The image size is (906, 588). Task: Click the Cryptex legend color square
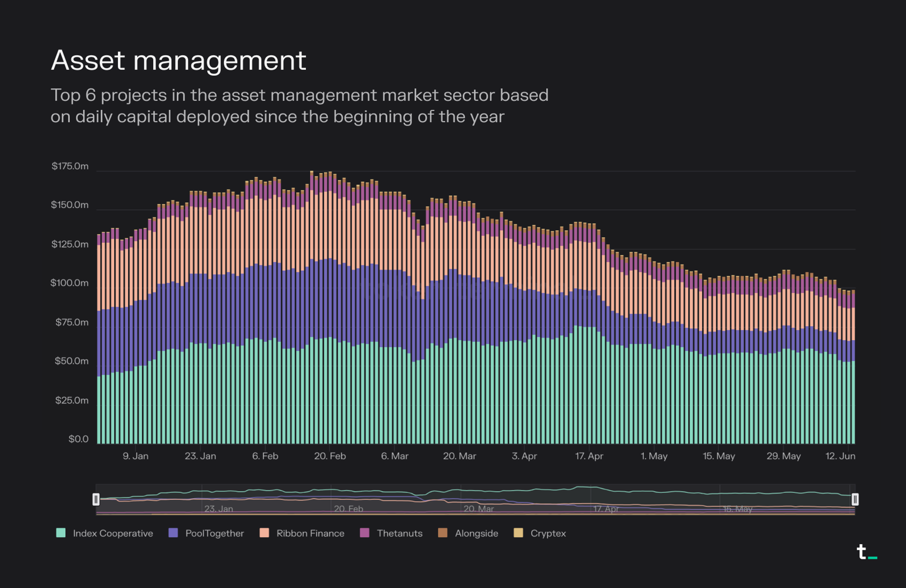(519, 533)
